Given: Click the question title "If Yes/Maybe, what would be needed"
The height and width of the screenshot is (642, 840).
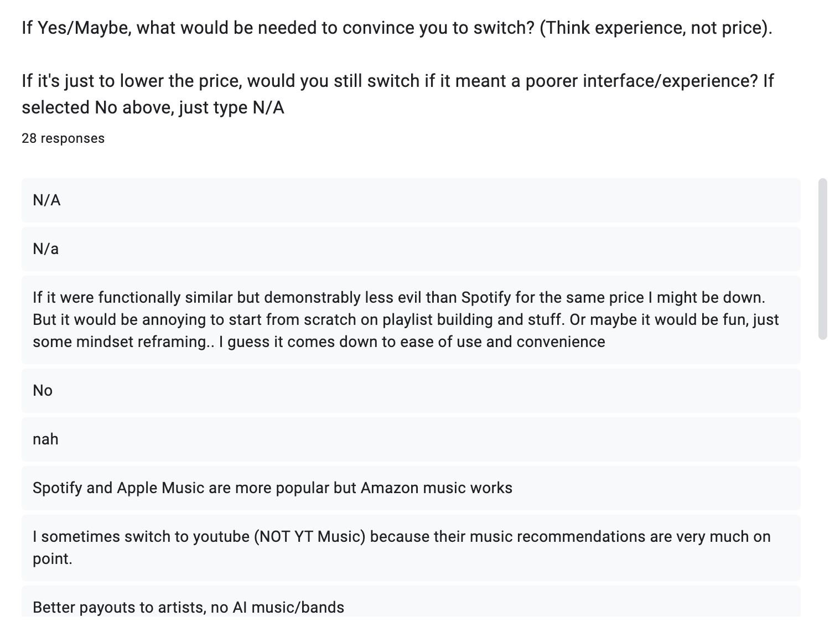Looking at the screenshot, I should pos(277,28).
